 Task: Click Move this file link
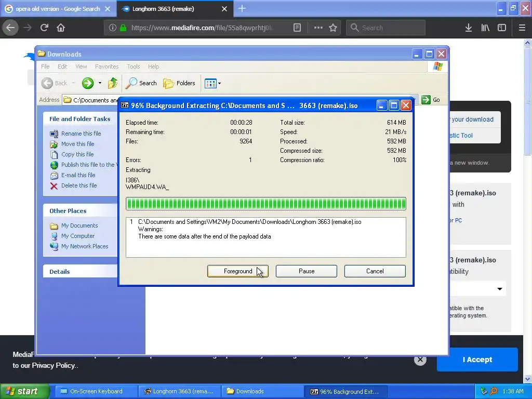(x=78, y=144)
